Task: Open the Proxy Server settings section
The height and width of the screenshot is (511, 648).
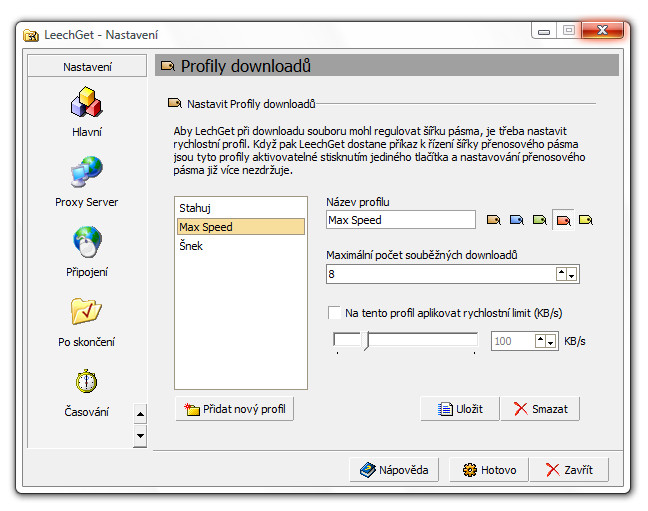Action: click(x=86, y=181)
